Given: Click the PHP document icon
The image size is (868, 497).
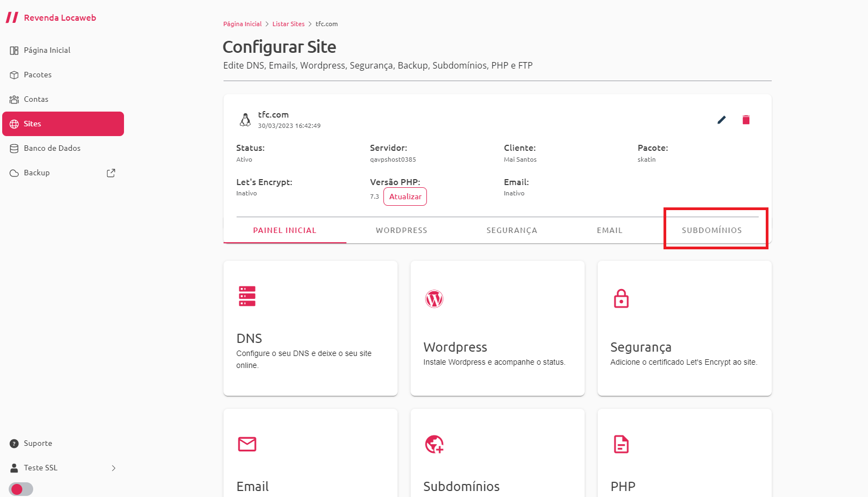Looking at the screenshot, I should pos(621,444).
